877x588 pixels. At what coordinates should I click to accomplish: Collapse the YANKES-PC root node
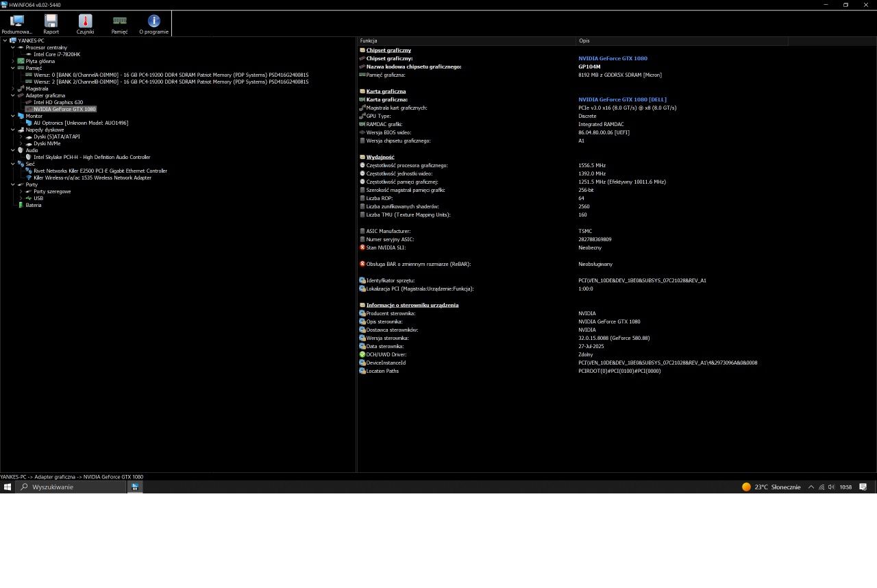tap(5, 40)
